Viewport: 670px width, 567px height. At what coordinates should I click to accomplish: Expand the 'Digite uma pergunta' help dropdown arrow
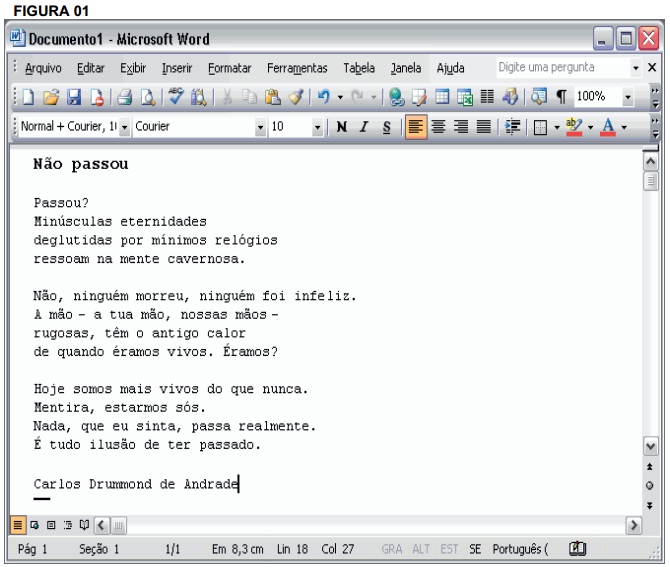click(636, 68)
